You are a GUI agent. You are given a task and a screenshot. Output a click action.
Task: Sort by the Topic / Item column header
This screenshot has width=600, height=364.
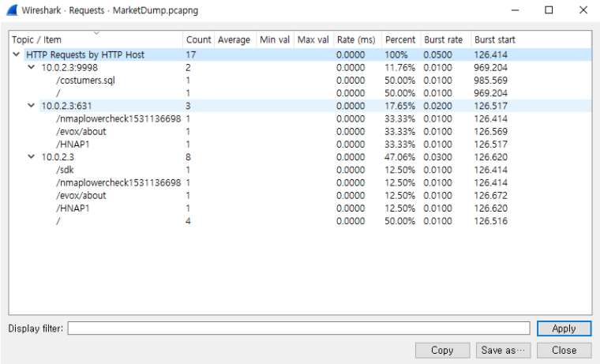click(96, 39)
